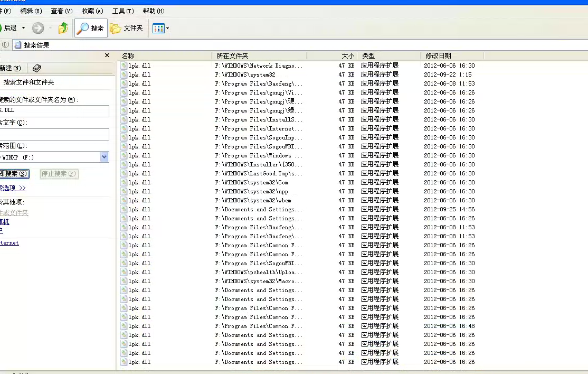The image size is (588, 374).
Task: Select lpk.dll icon in system32\Com row
Action: pyautogui.click(x=124, y=183)
